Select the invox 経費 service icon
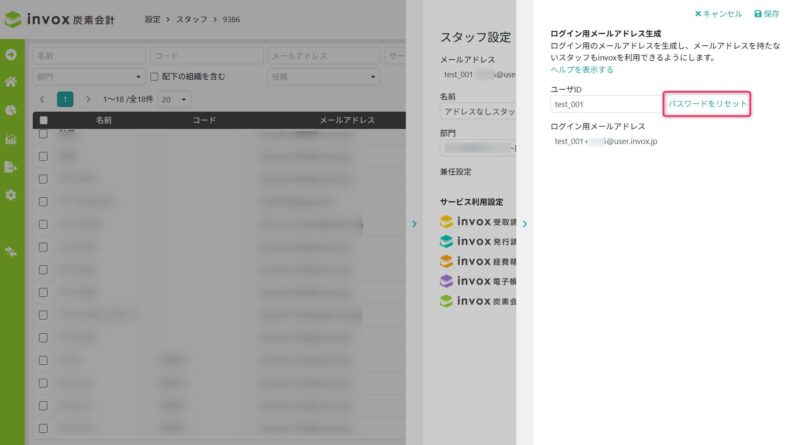800x445 pixels. click(446, 261)
